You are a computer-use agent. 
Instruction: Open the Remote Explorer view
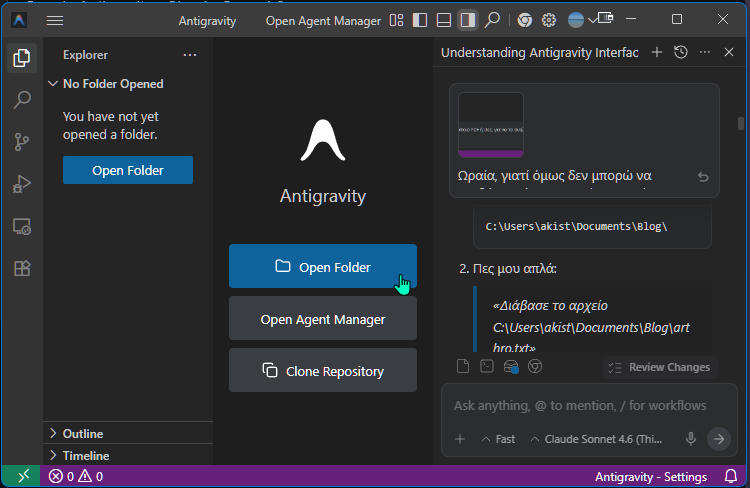[21, 226]
